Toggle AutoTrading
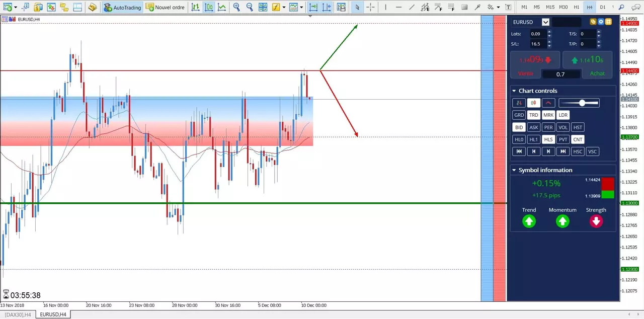The width and height of the screenshot is (644, 319). click(122, 7)
